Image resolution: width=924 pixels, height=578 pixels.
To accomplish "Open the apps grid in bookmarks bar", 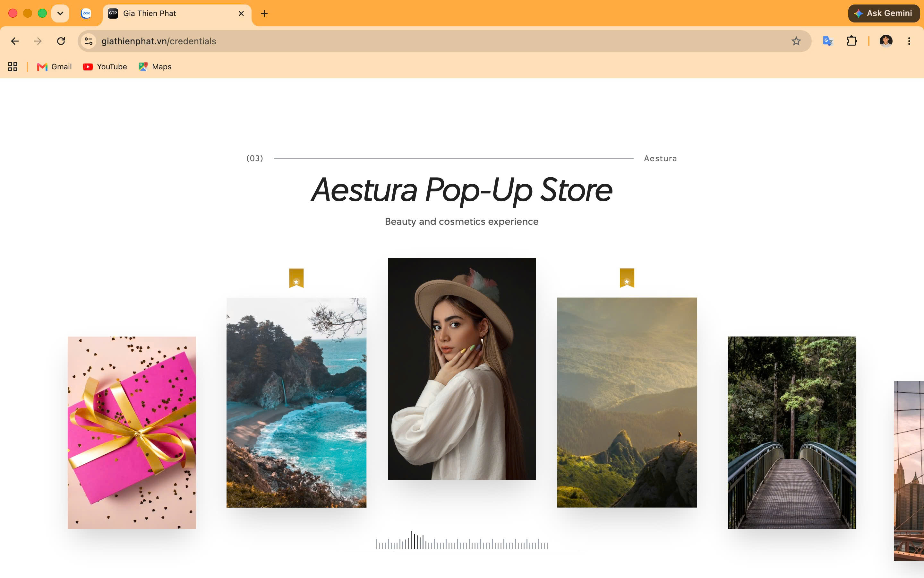I will tap(13, 66).
